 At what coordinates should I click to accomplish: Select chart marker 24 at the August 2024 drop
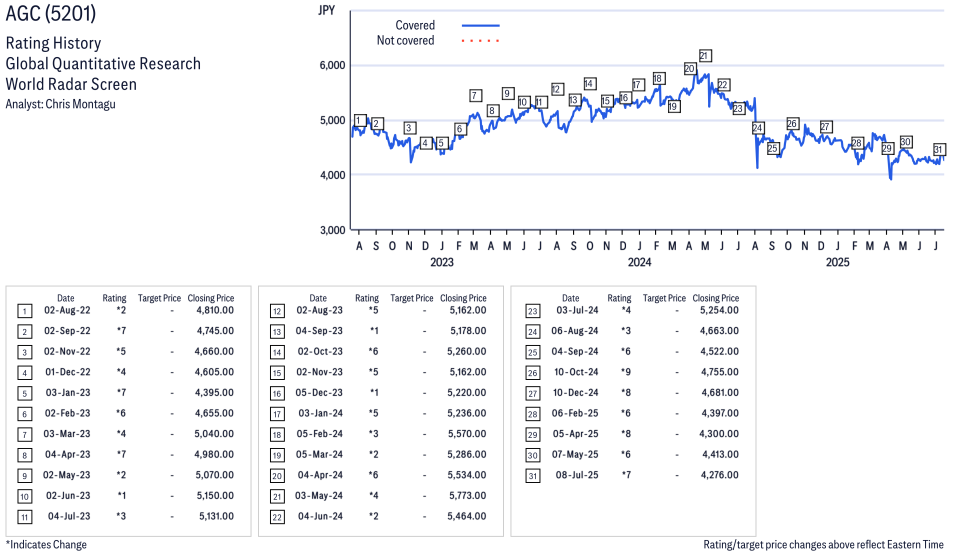click(758, 128)
